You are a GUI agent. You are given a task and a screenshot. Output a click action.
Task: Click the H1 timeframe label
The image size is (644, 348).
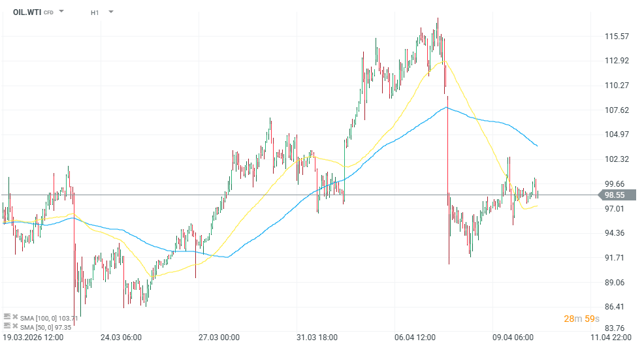95,12
